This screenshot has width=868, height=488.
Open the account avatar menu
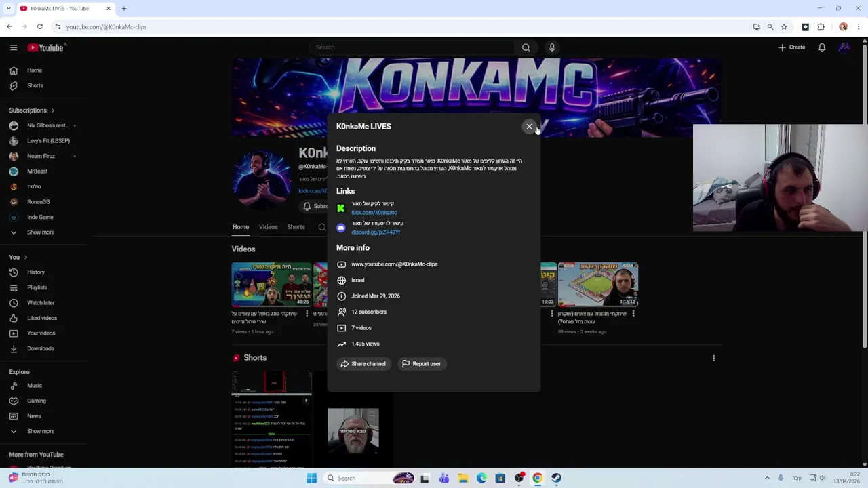(844, 47)
